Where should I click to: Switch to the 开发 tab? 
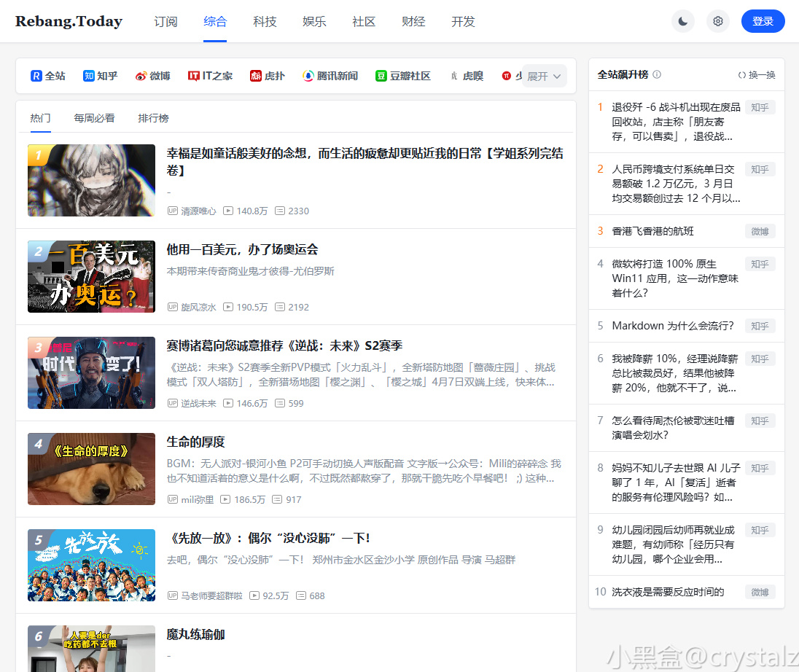pyautogui.click(x=463, y=21)
